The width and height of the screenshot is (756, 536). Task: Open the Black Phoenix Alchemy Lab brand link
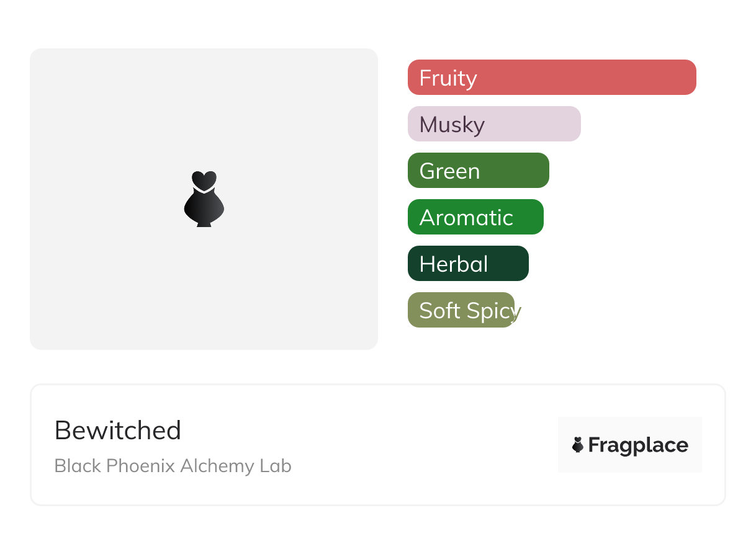pos(173,466)
